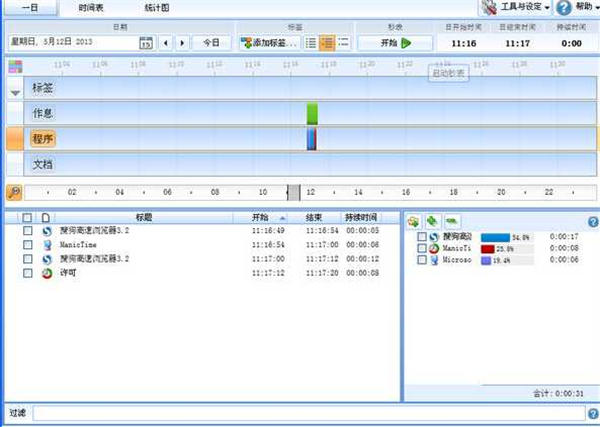Click the 11:16 day start time value

click(x=464, y=43)
